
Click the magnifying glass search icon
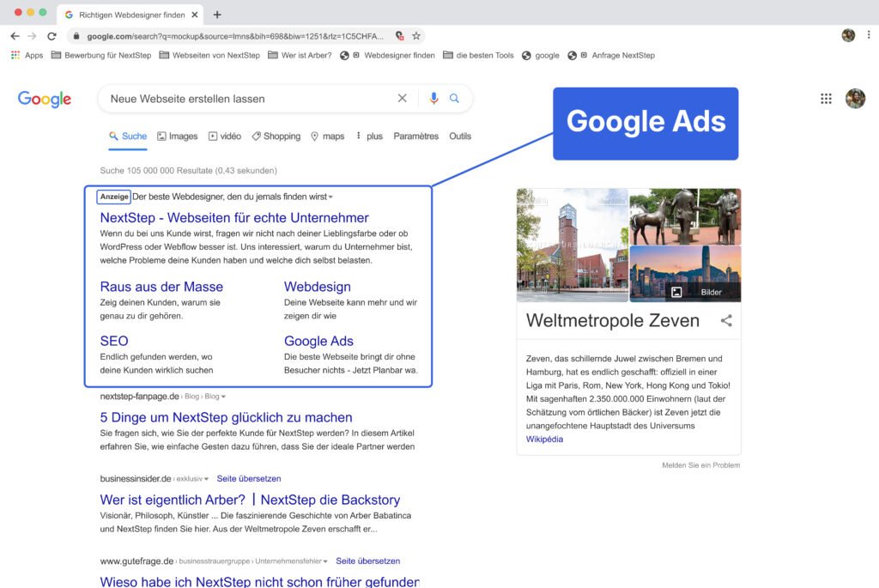455,99
